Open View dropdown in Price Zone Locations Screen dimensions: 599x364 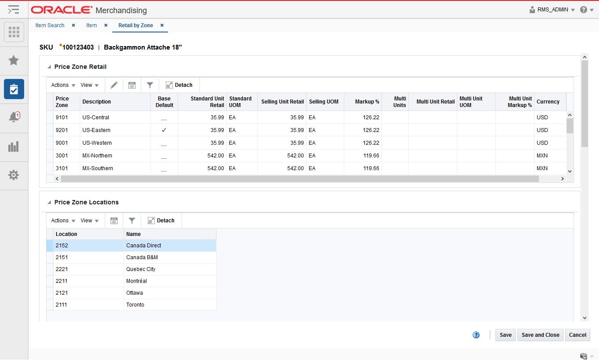click(x=89, y=221)
